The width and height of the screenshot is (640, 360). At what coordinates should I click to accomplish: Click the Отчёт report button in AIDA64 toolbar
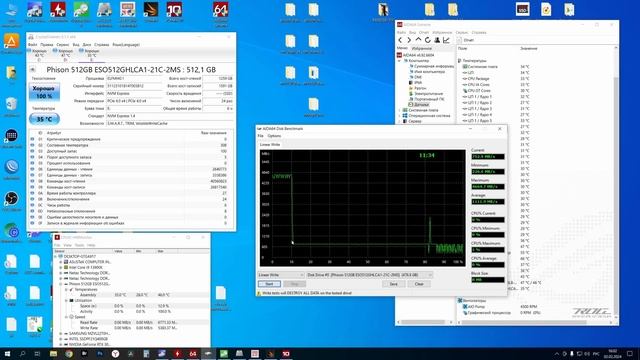466,40
